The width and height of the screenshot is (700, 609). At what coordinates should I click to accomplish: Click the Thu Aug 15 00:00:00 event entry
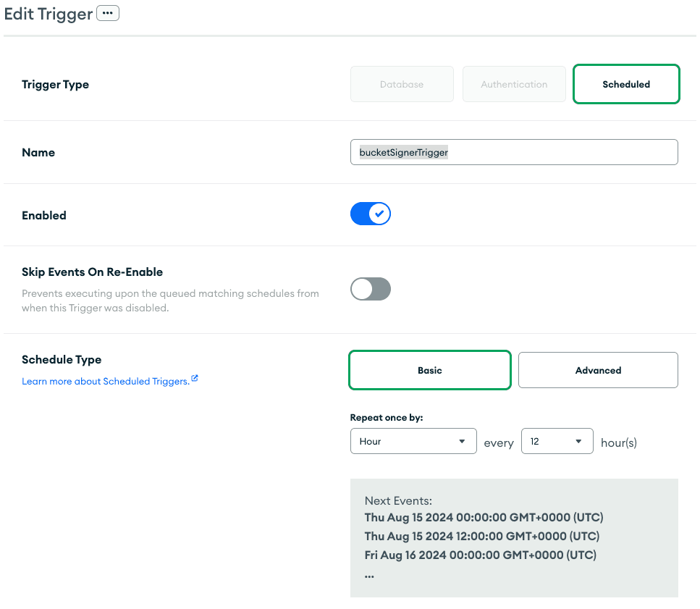coord(484,518)
